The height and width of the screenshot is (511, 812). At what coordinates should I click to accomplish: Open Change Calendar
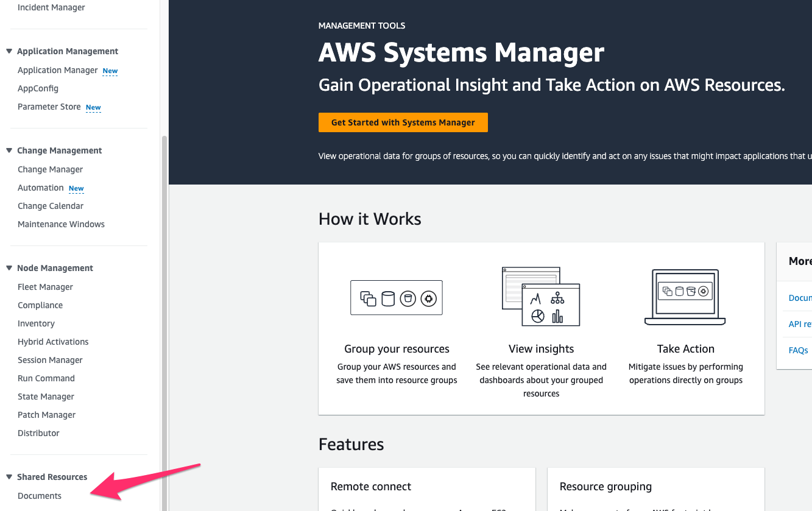coord(51,206)
